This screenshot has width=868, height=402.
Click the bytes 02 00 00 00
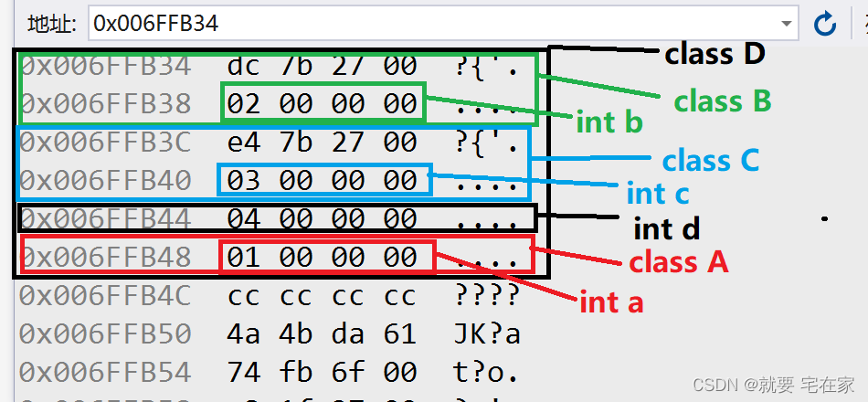322,104
